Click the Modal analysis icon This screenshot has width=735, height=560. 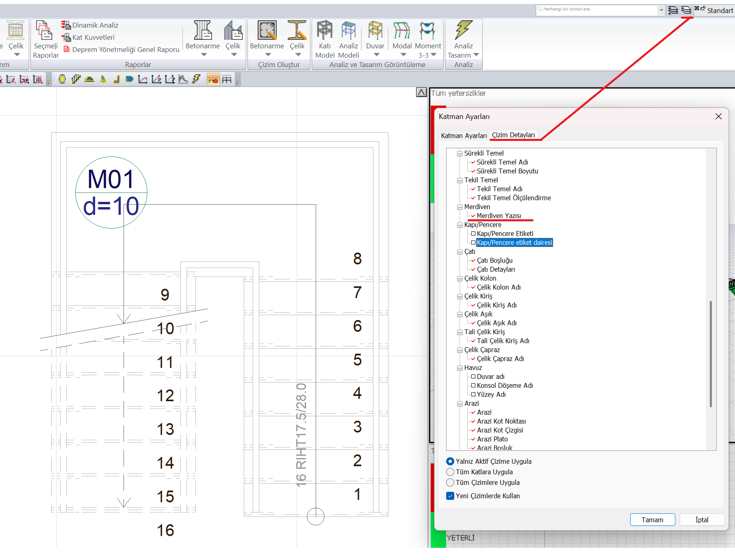pos(402,31)
